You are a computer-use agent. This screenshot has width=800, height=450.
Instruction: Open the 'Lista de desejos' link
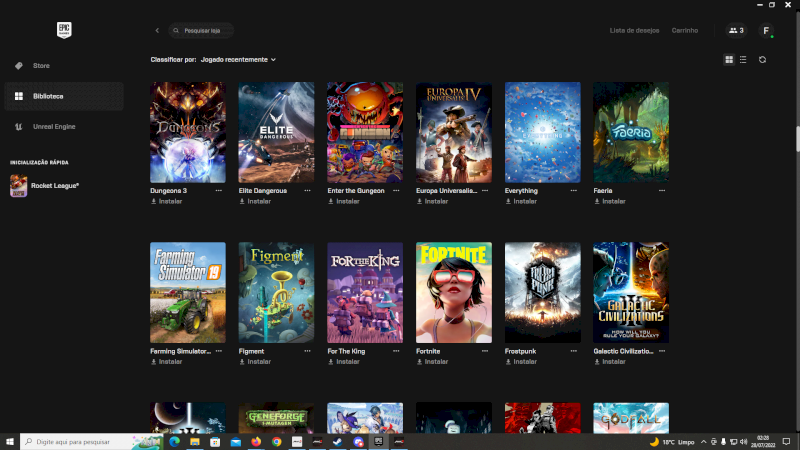pos(634,31)
